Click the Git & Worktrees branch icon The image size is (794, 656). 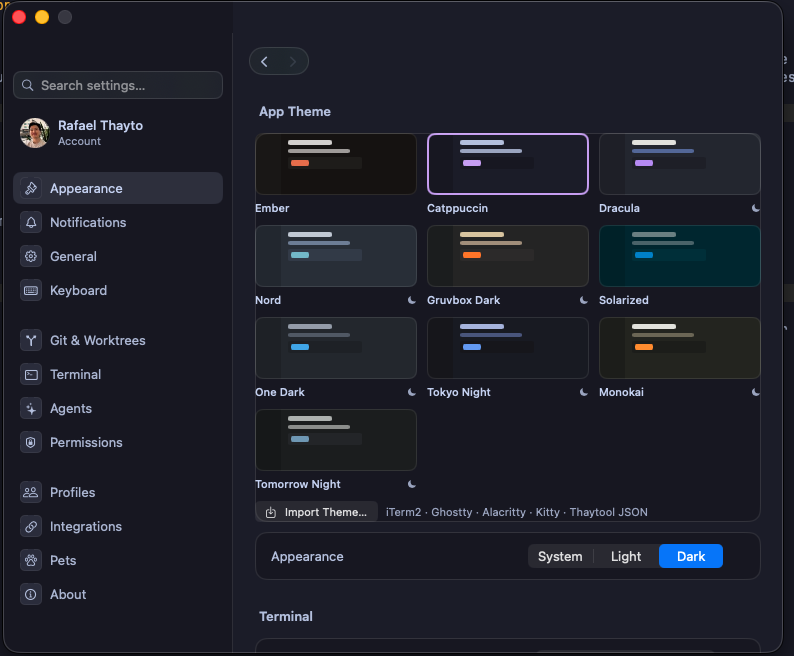tap(31, 340)
